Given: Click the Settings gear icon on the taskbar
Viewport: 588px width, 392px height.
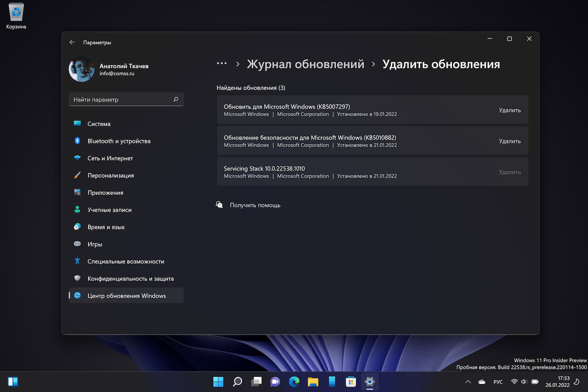Looking at the screenshot, I should (370, 381).
